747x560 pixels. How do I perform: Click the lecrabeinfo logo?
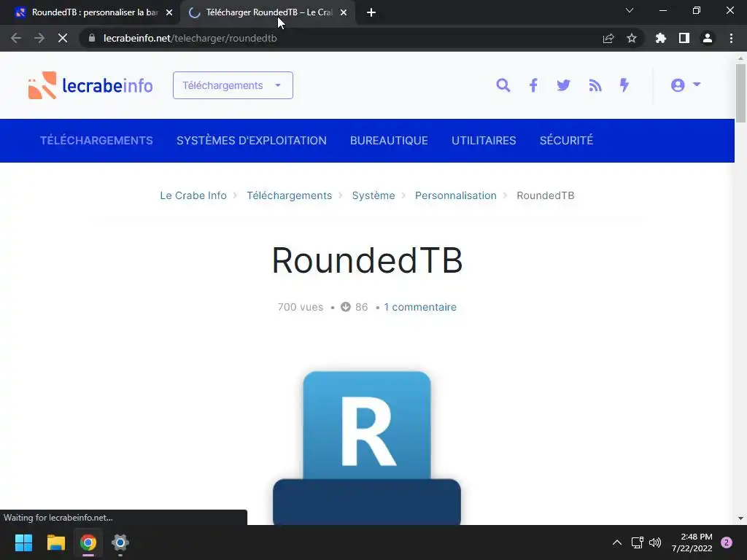point(90,85)
